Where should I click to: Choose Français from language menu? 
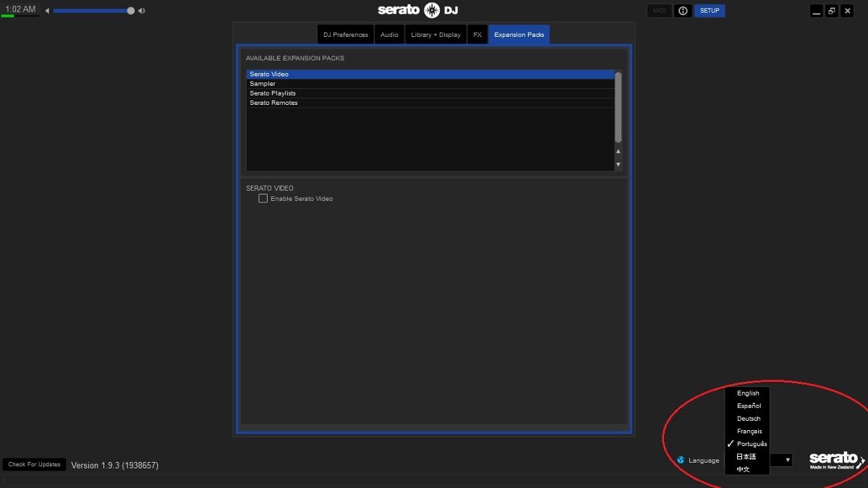pos(748,431)
